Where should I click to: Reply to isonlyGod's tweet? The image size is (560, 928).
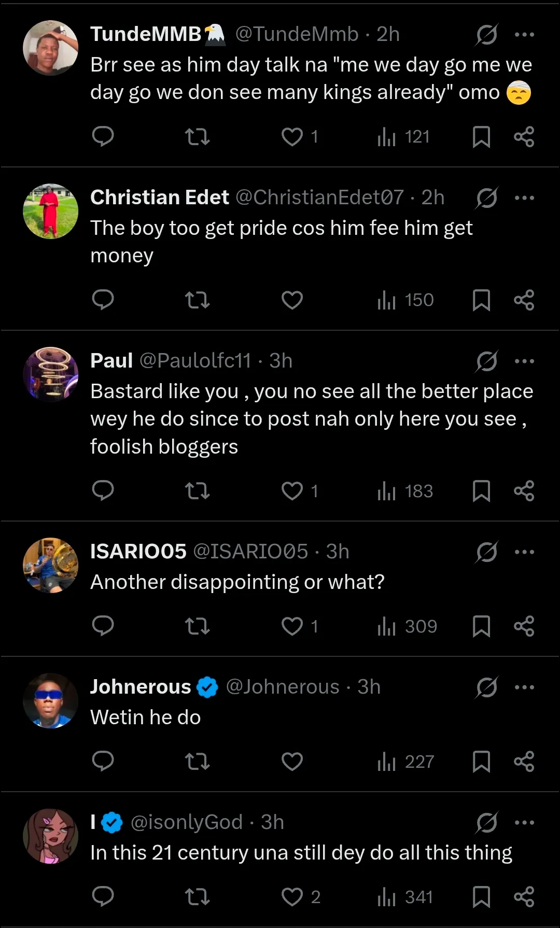point(103,896)
